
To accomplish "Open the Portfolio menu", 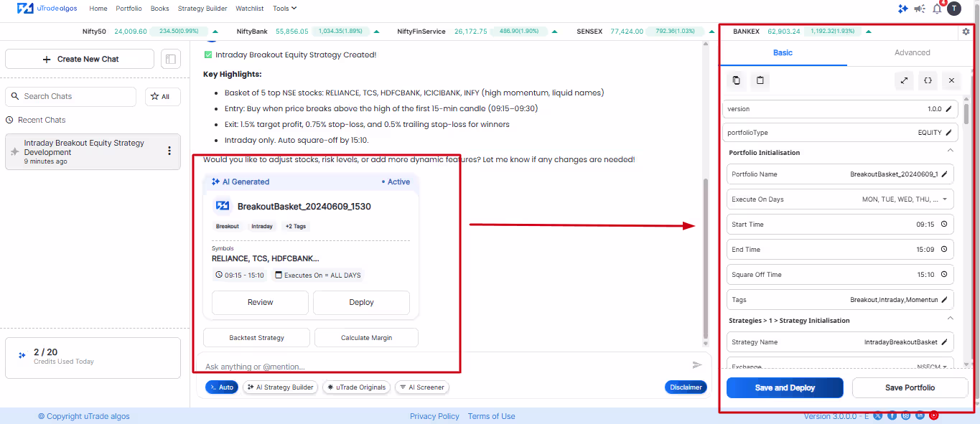I will click(129, 9).
